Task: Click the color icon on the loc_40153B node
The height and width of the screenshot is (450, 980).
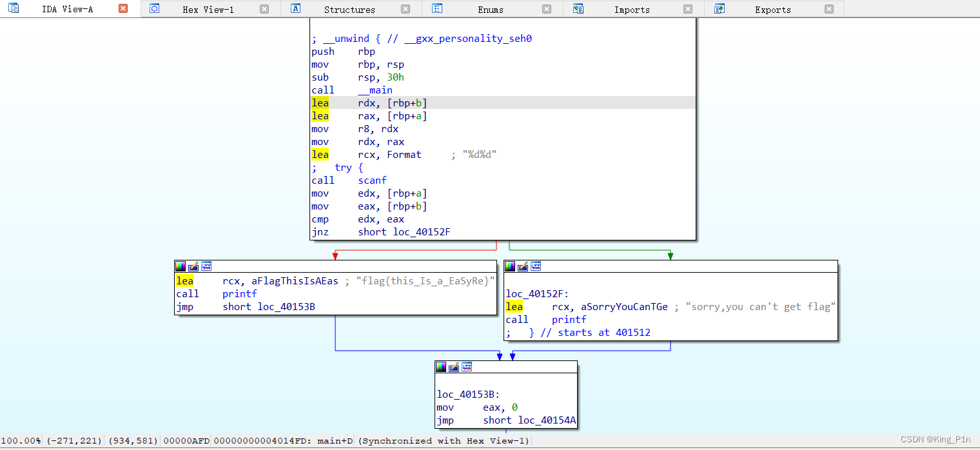Action: click(441, 367)
